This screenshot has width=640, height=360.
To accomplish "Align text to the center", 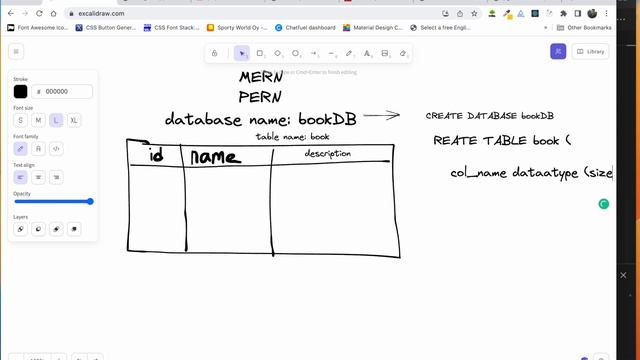I will [x=38, y=178].
